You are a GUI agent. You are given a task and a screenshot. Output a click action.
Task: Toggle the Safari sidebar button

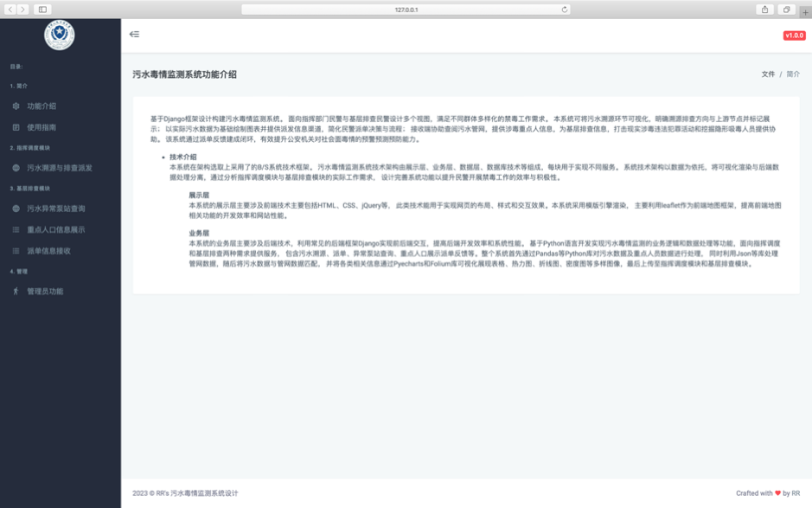click(42, 10)
